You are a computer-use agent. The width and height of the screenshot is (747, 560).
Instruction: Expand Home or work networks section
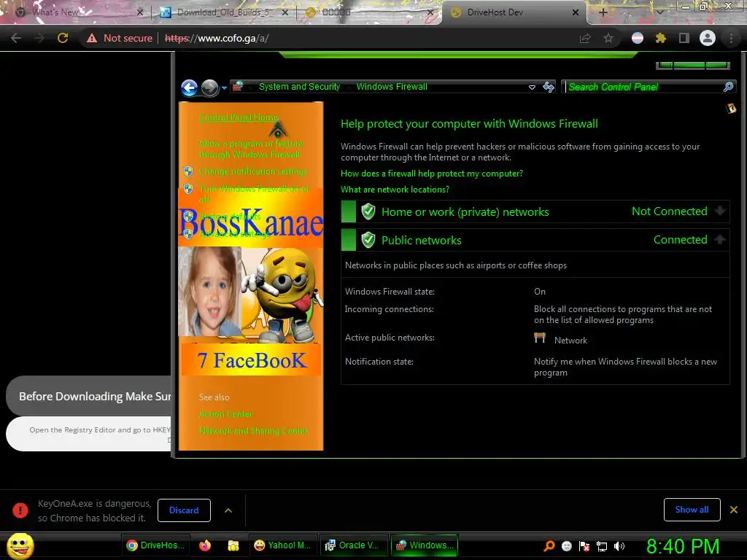(720, 211)
